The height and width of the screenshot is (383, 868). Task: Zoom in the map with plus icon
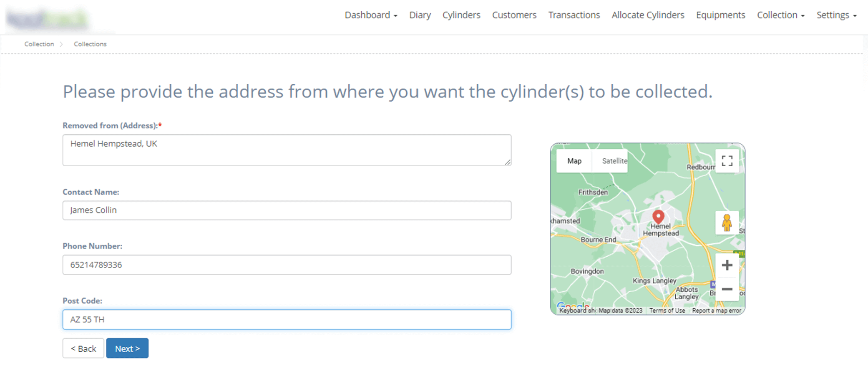[x=727, y=265]
